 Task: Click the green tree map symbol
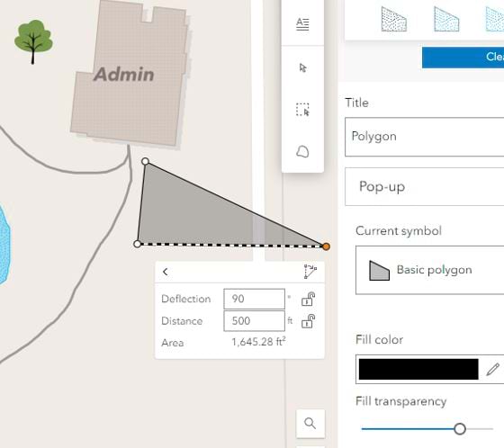[x=33, y=41]
